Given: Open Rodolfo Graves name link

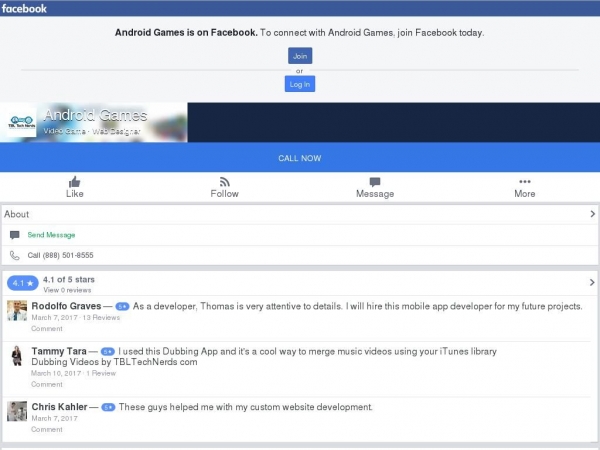Looking at the screenshot, I should (66, 306).
